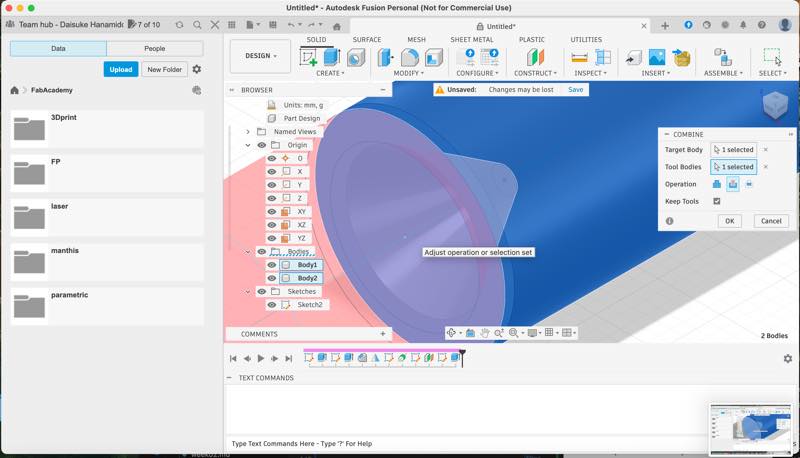Screen dimensions: 800x458
Task: Click the timeline play button
Action: pos(261,359)
